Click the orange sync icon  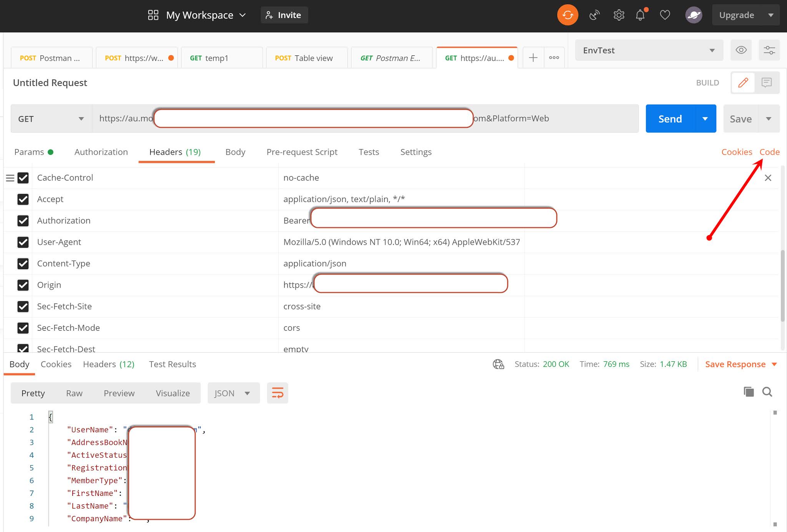click(x=568, y=15)
